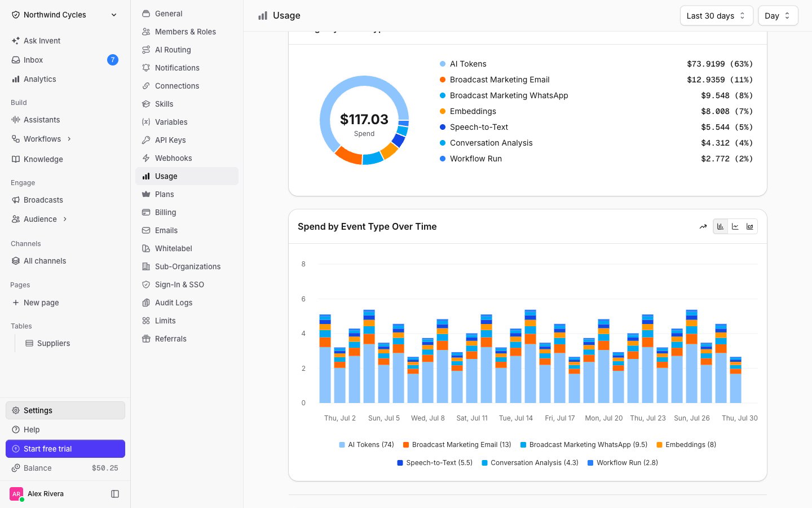Click the Variables (x) icon

146,122
